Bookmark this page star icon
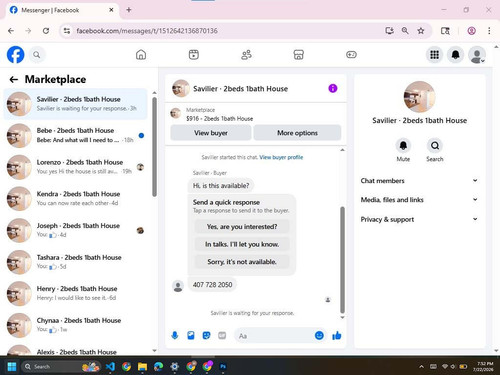The image size is (500, 375). tap(421, 31)
